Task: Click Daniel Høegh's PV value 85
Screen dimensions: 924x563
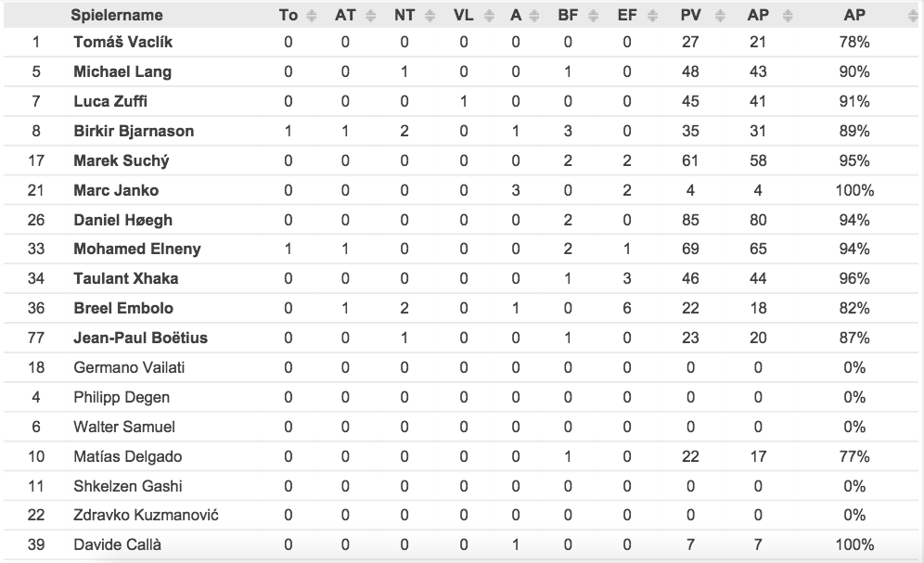Action: [x=690, y=220]
